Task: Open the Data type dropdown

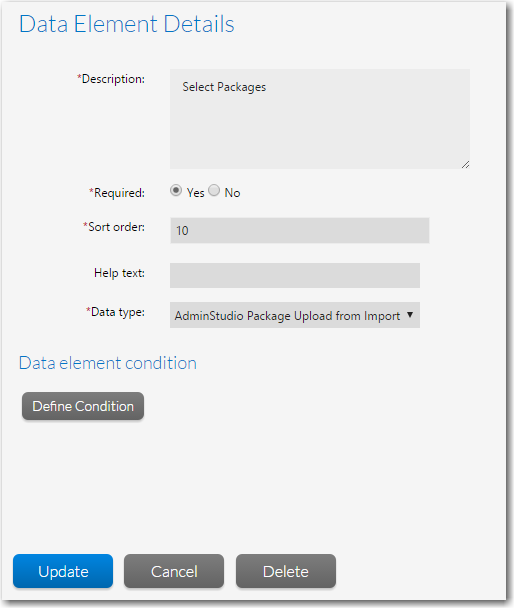Action: pyautogui.click(x=295, y=315)
